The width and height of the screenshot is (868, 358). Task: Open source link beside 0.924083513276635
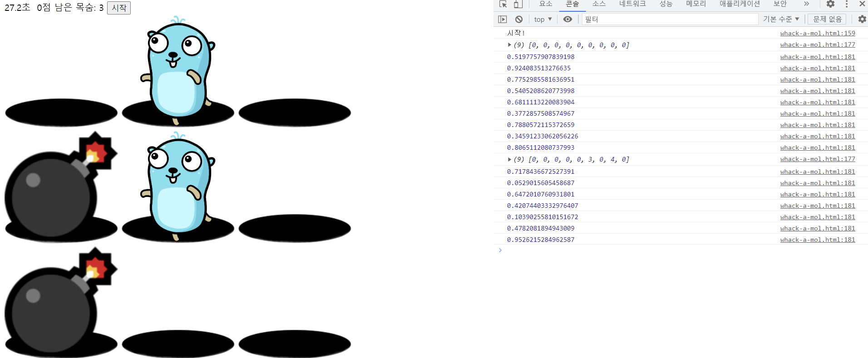point(818,68)
